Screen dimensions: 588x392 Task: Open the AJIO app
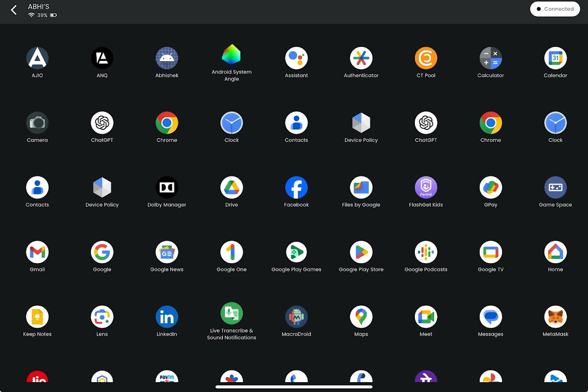(37, 58)
